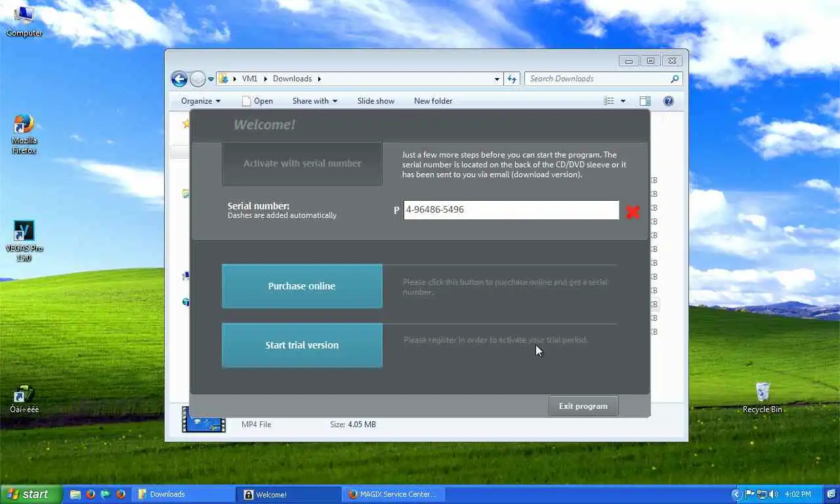Toggle the Explorer preview pane

pos(645,101)
